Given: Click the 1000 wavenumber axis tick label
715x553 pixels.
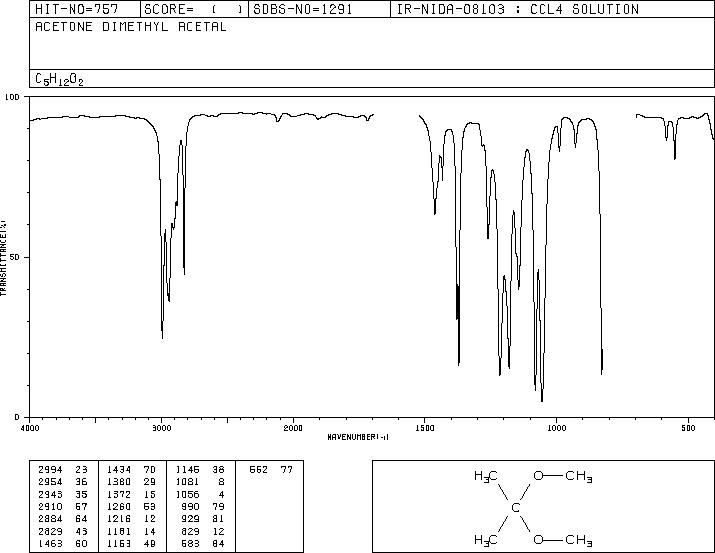Looking at the screenshot, I should [556, 428].
